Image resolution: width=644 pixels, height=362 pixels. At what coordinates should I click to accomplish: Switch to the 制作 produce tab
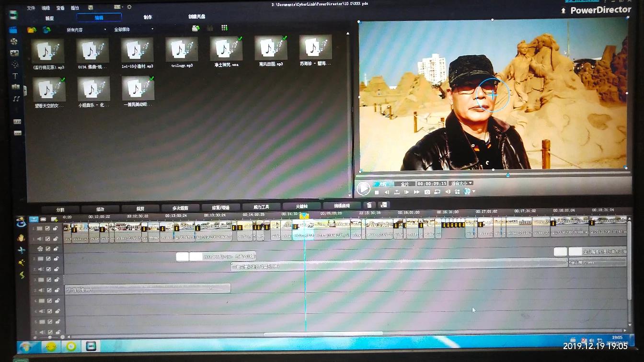click(x=148, y=17)
